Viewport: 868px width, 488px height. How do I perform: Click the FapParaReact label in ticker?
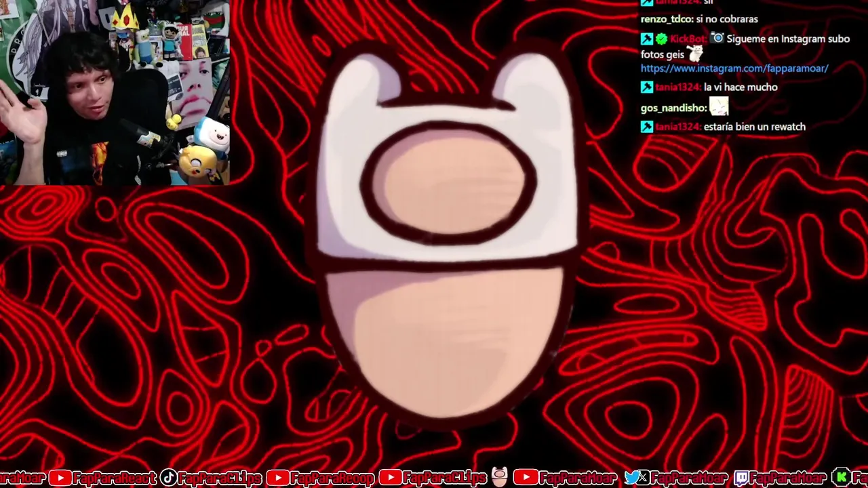(115, 479)
